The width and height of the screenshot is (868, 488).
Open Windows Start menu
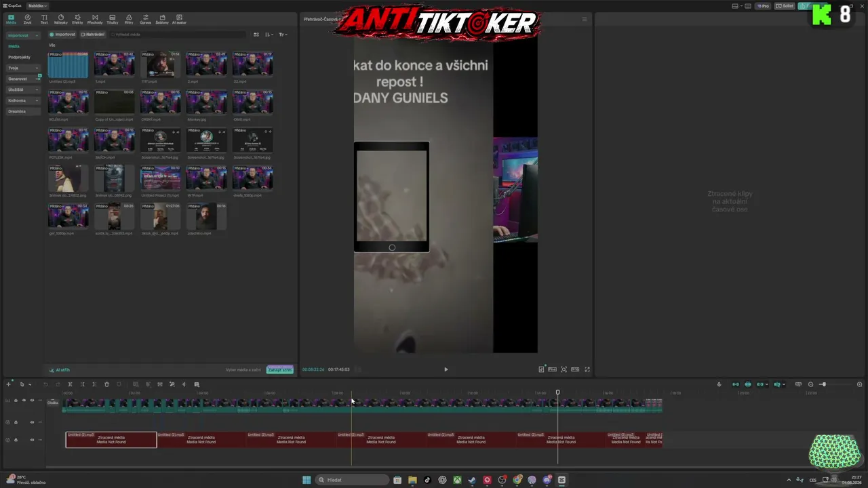[307, 480]
